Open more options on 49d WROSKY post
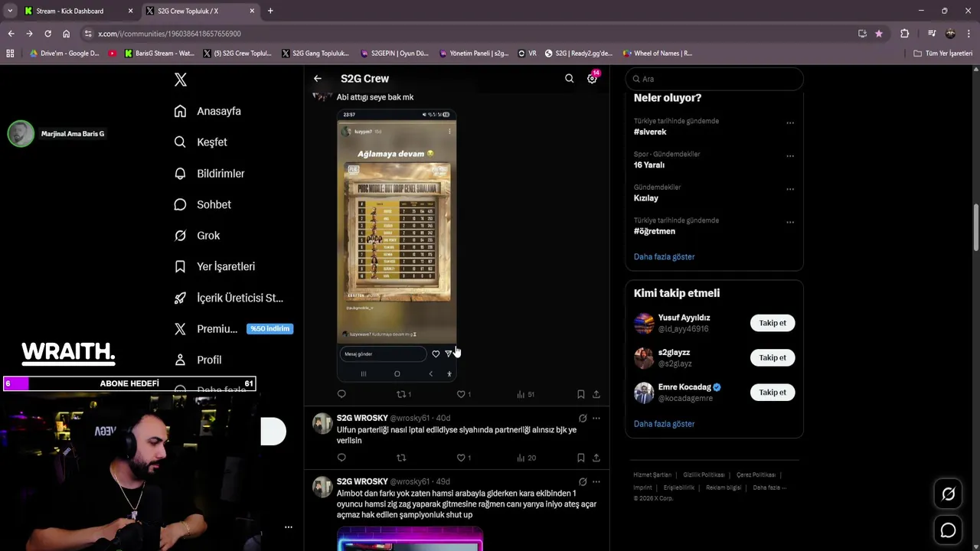This screenshot has width=980, height=551. (596, 481)
